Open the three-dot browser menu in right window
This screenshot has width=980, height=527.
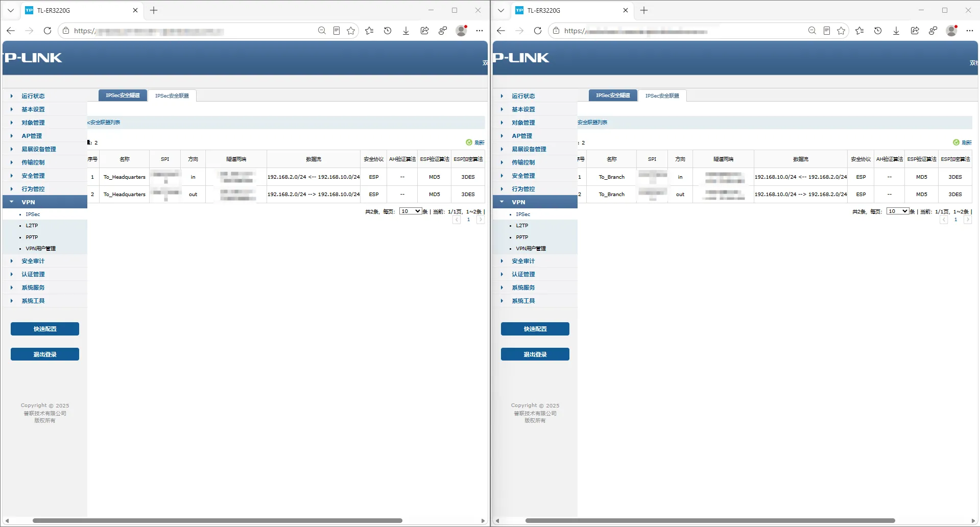pyautogui.click(x=970, y=31)
